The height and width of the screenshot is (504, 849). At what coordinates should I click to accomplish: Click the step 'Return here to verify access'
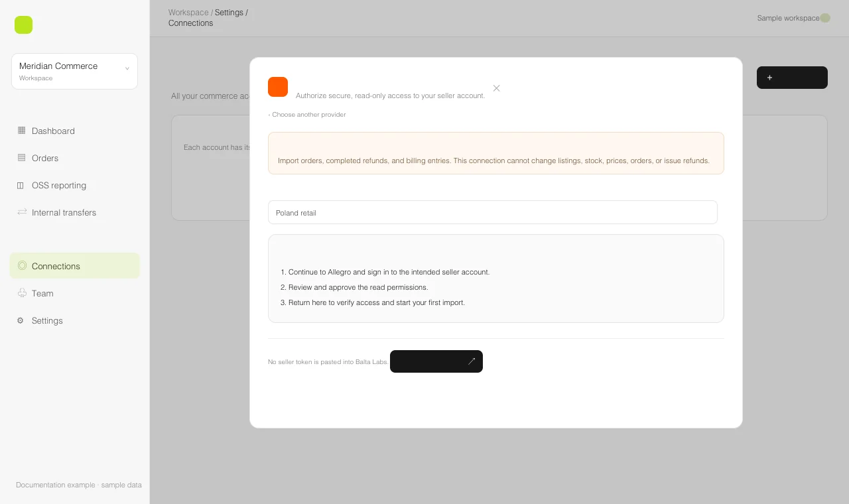[x=373, y=302]
